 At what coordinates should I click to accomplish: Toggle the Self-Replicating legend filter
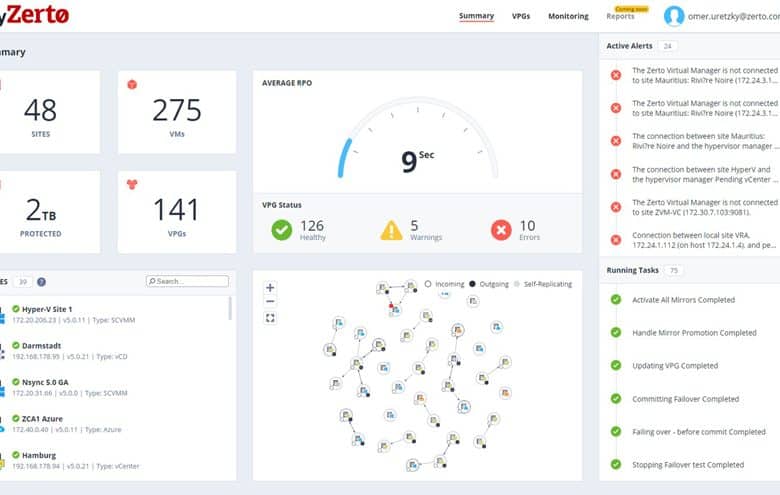click(543, 284)
